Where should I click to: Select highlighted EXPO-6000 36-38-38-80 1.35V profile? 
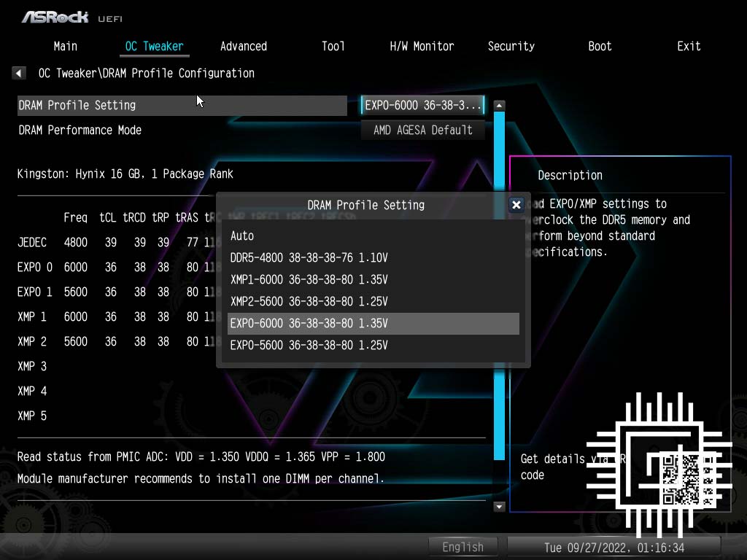[x=373, y=323]
